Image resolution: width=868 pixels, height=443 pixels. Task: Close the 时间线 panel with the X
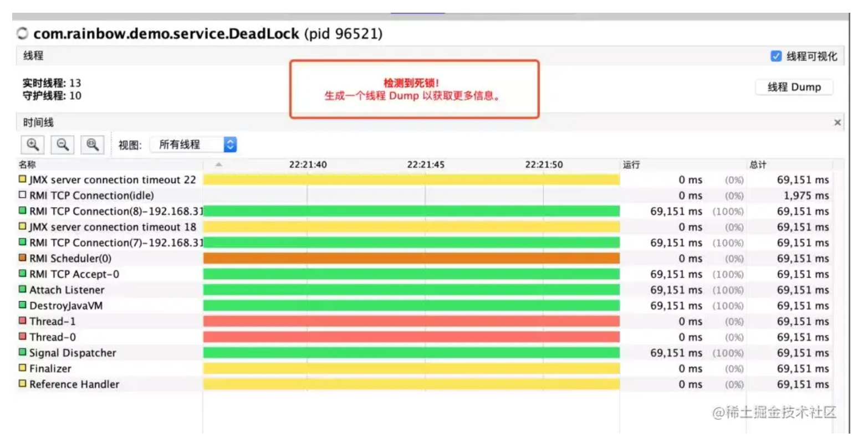838,122
